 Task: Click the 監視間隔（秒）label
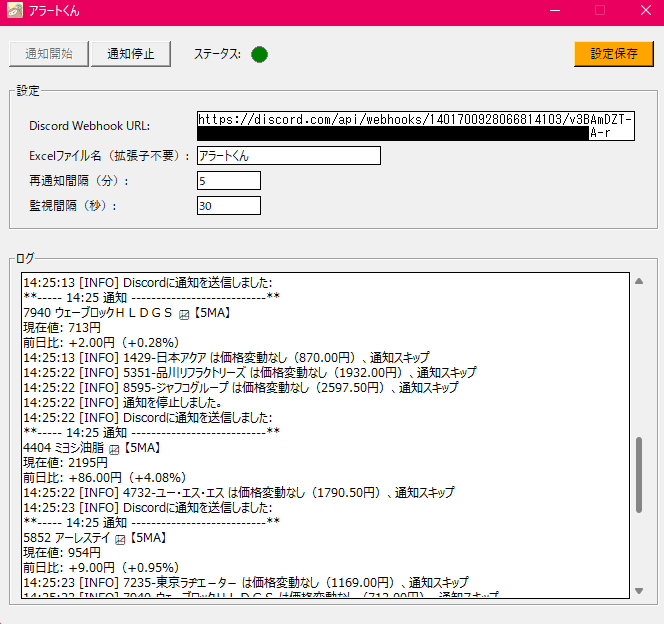[73, 206]
